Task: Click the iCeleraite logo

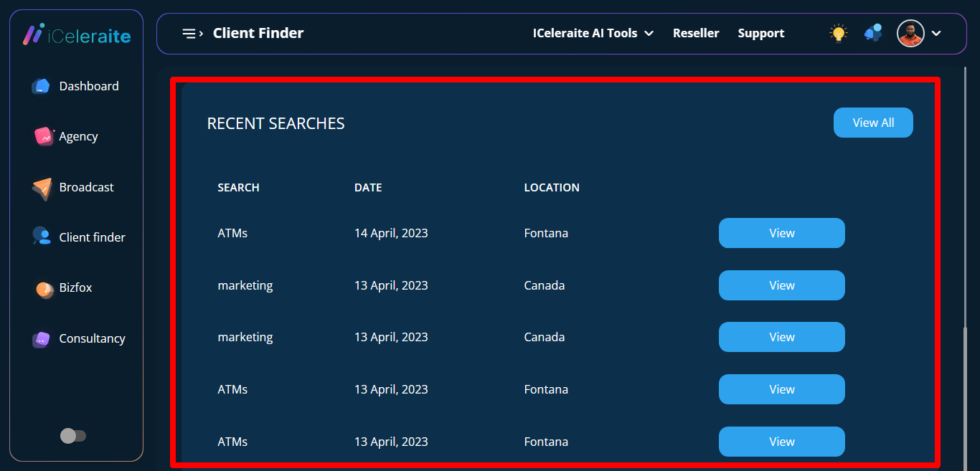Action: (x=77, y=34)
